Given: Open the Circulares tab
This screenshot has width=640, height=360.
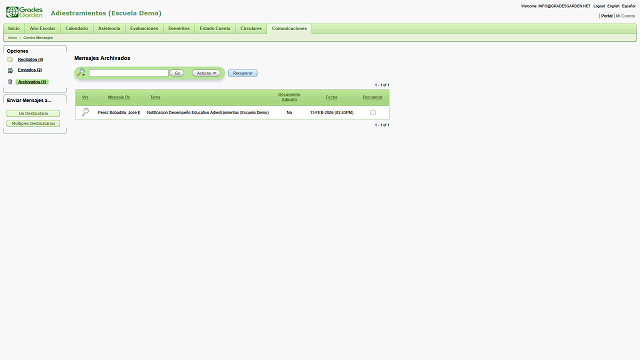Looking at the screenshot, I should pyautogui.click(x=251, y=28).
